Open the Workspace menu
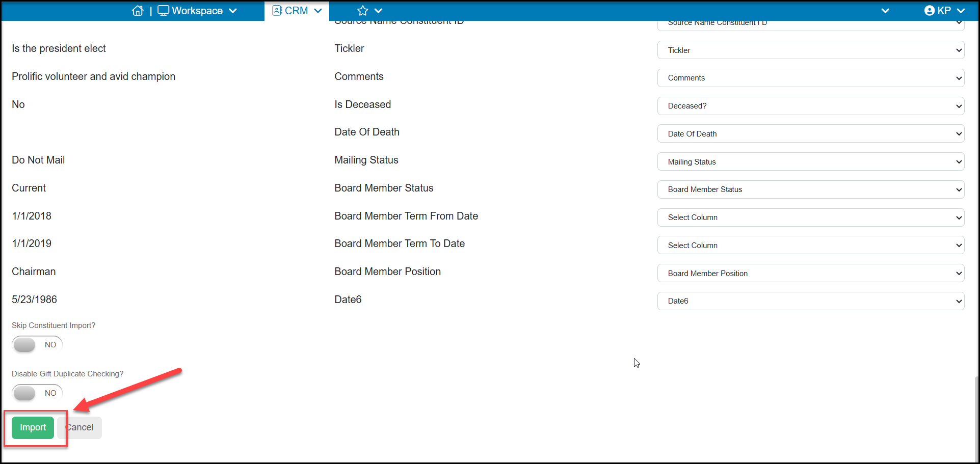Viewport: 980px width, 464px height. click(x=197, y=11)
